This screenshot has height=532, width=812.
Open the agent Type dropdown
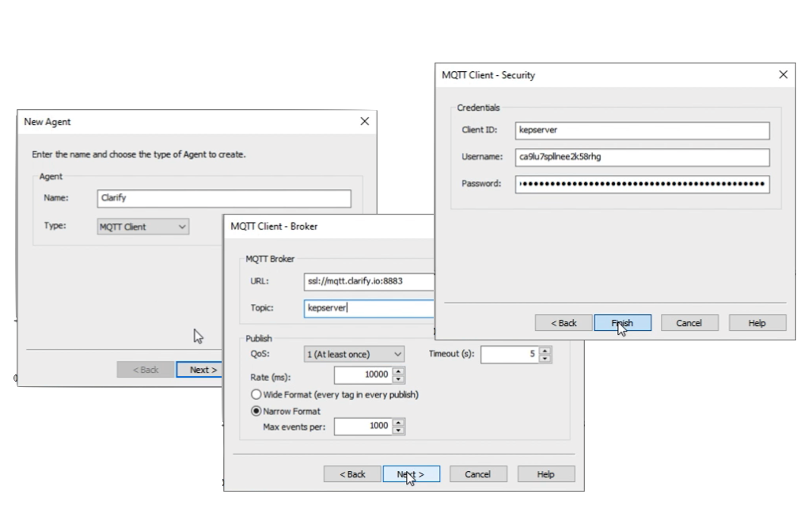click(143, 226)
